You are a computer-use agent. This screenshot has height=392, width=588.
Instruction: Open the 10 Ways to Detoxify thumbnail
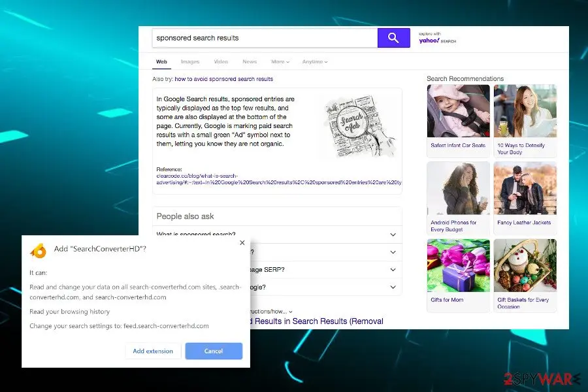click(x=525, y=111)
